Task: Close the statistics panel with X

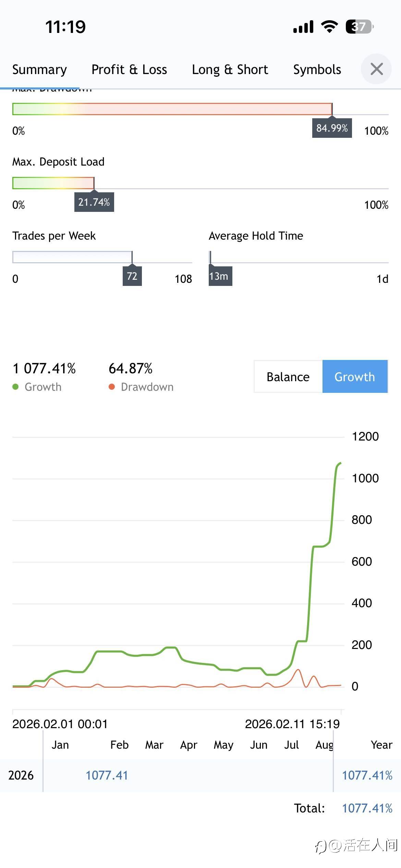Action: coord(376,69)
